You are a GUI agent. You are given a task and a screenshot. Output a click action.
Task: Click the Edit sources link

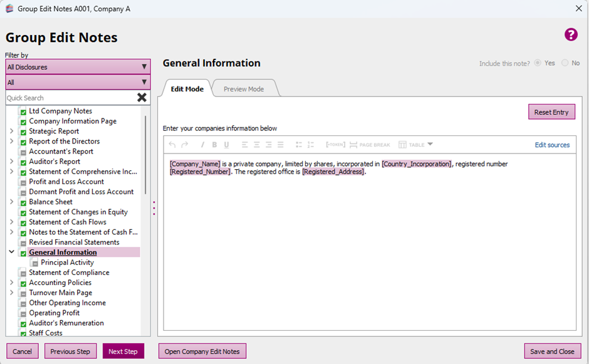coord(552,145)
